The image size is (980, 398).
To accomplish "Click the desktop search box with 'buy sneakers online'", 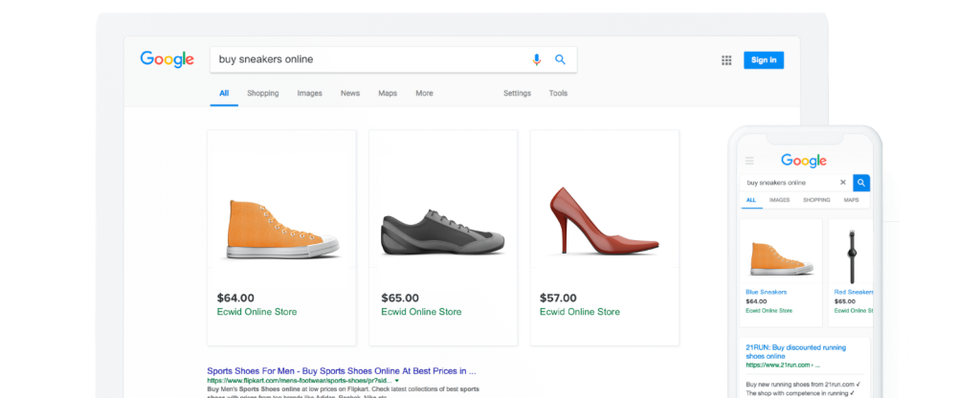I will pyautogui.click(x=393, y=59).
